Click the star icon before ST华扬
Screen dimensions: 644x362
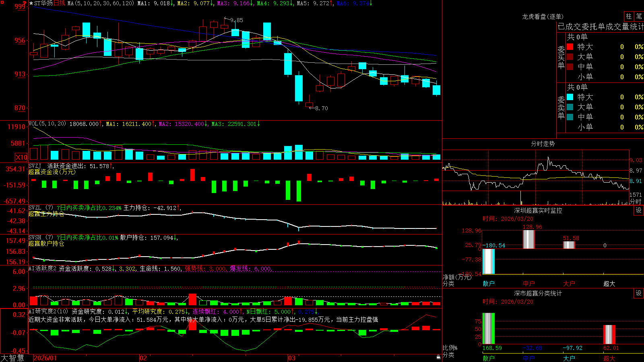click(31, 3)
